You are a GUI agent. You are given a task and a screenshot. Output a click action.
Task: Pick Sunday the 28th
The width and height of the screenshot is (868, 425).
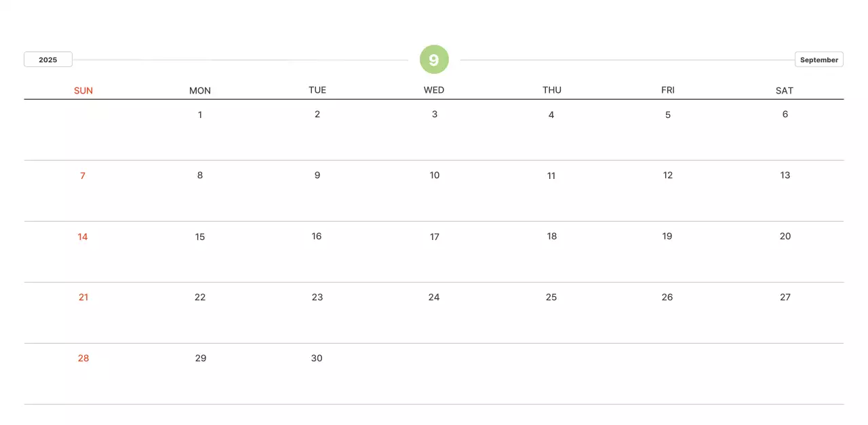[83, 358]
